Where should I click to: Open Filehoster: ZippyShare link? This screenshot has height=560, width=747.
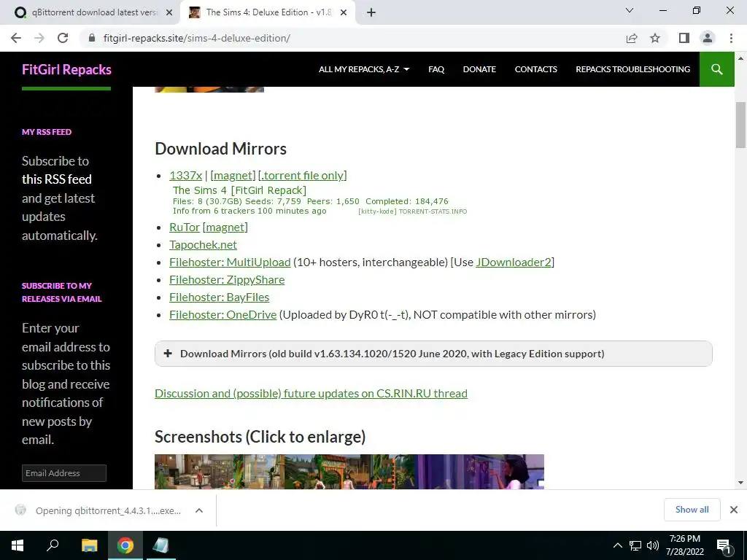tap(227, 279)
